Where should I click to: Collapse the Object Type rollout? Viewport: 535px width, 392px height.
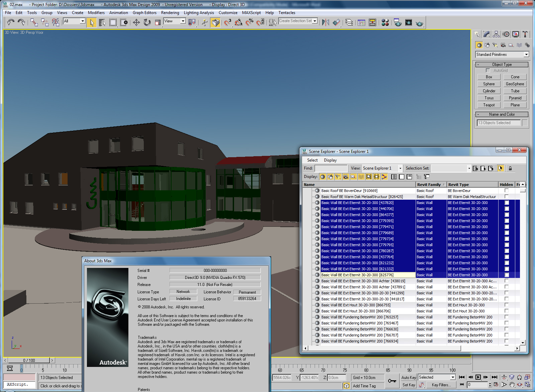502,65
